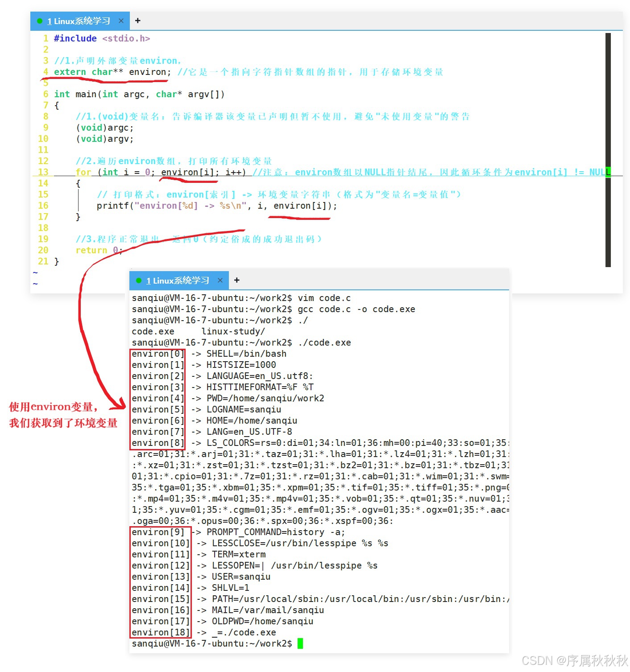Click the '#include <stdio.h>' line
This screenshot has height=672, width=630.
(102, 38)
